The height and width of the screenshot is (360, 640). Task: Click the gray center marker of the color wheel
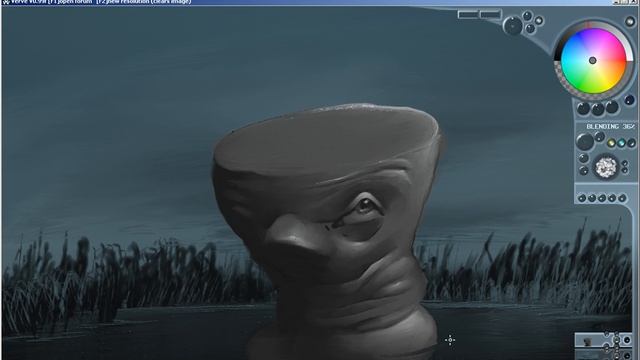point(593,60)
